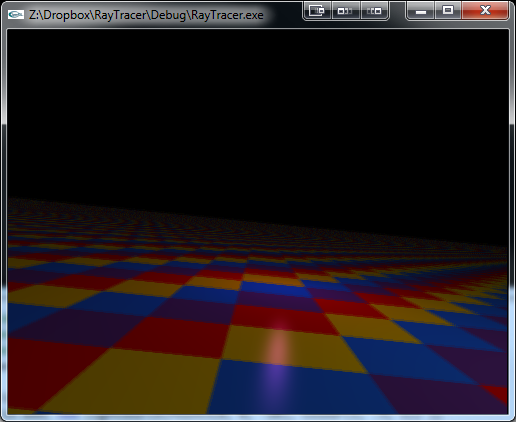Viewport: 516px width, 422px height.
Task: Click the bright blue tile above the red glow
Action: [x=275, y=288]
